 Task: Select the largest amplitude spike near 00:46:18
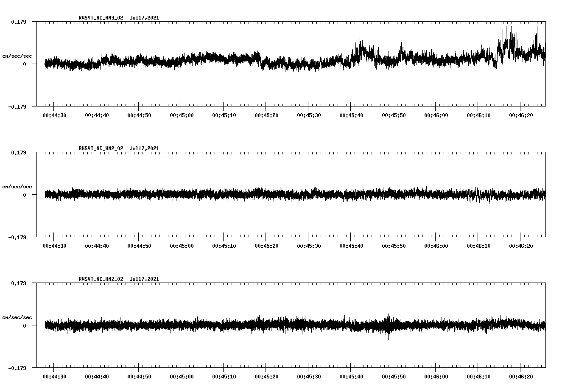(514, 32)
